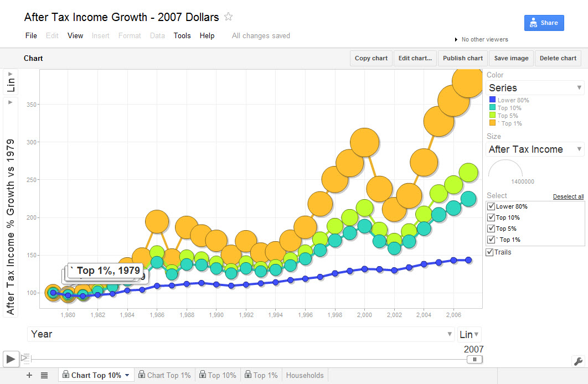The height and width of the screenshot is (384, 588).
Task: Open the all sheets list icon
Action: (44, 375)
